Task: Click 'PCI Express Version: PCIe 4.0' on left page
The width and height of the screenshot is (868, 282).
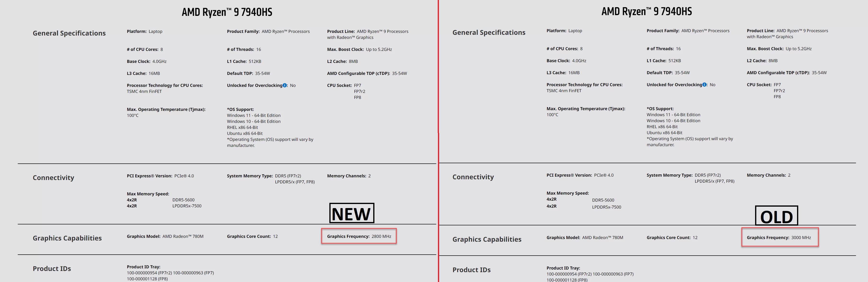Action: 160,176
